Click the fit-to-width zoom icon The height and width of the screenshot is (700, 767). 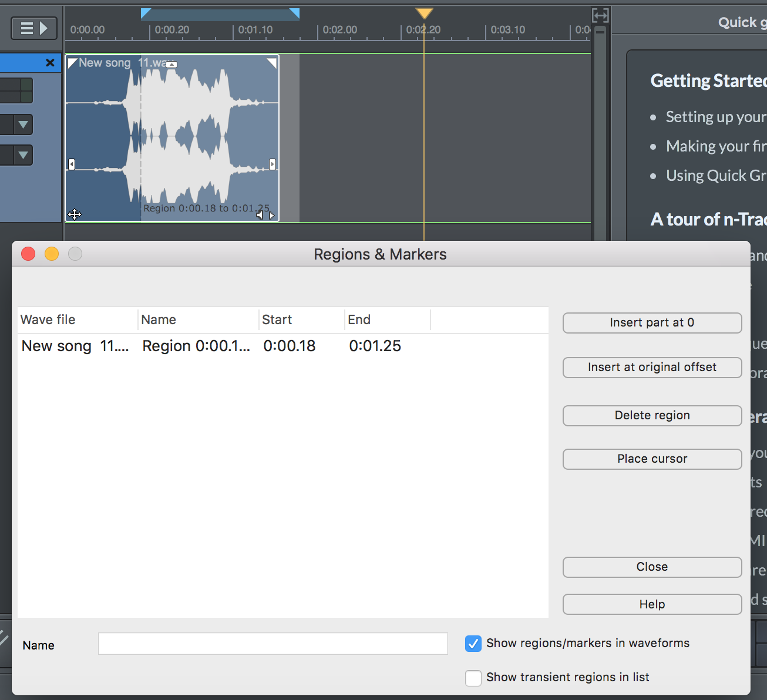[x=600, y=15]
